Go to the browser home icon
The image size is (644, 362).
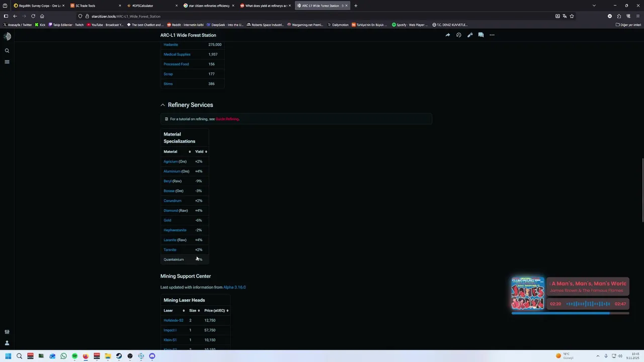42,16
